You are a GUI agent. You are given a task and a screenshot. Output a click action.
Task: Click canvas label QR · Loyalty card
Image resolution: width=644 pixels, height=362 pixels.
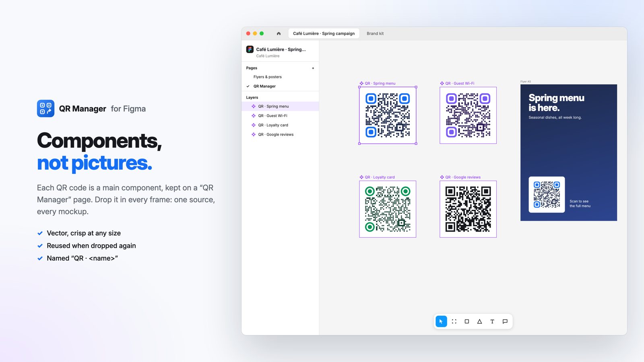(x=377, y=177)
